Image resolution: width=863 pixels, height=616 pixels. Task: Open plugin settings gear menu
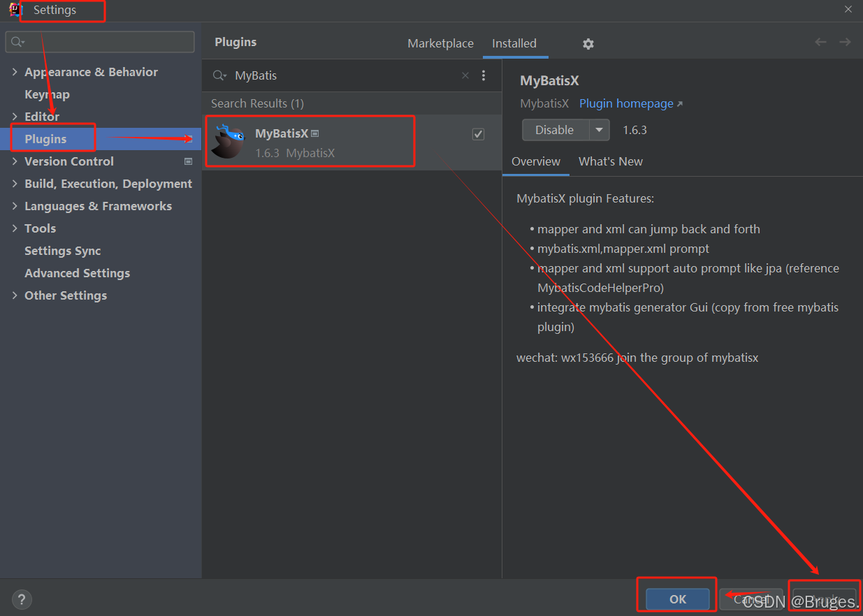(588, 44)
